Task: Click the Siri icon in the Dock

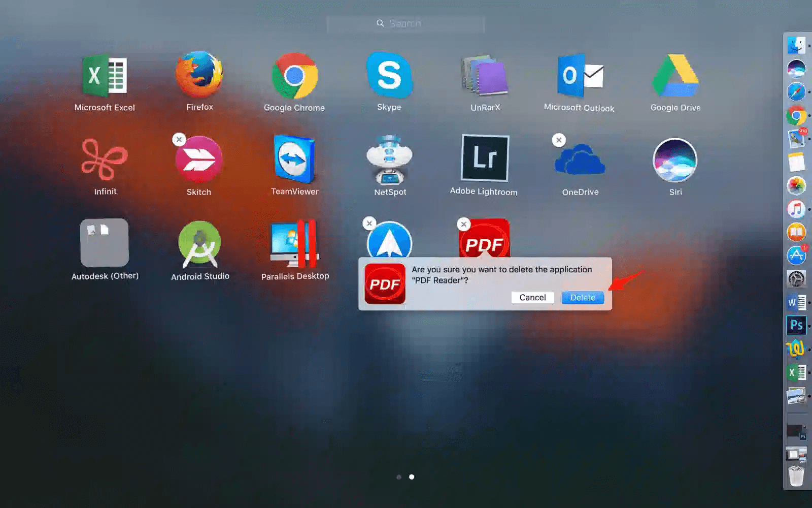Action: pyautogui.click(x=796, y=68)
